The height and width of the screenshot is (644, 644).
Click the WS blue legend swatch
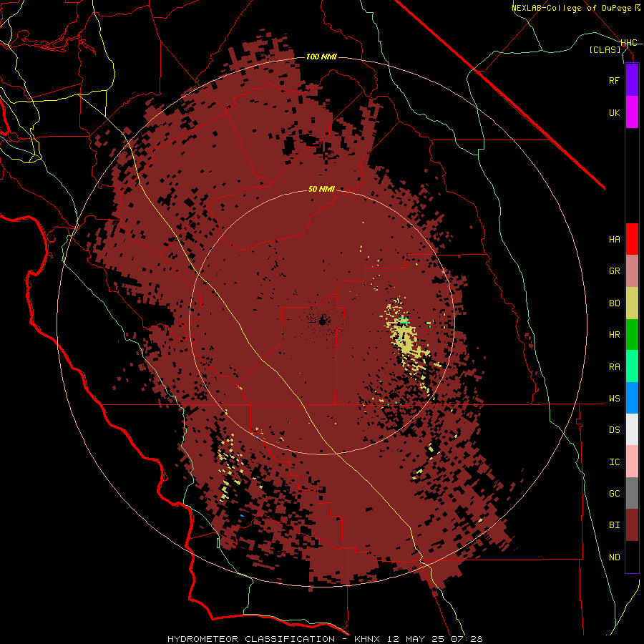click(x=632, y=398)
